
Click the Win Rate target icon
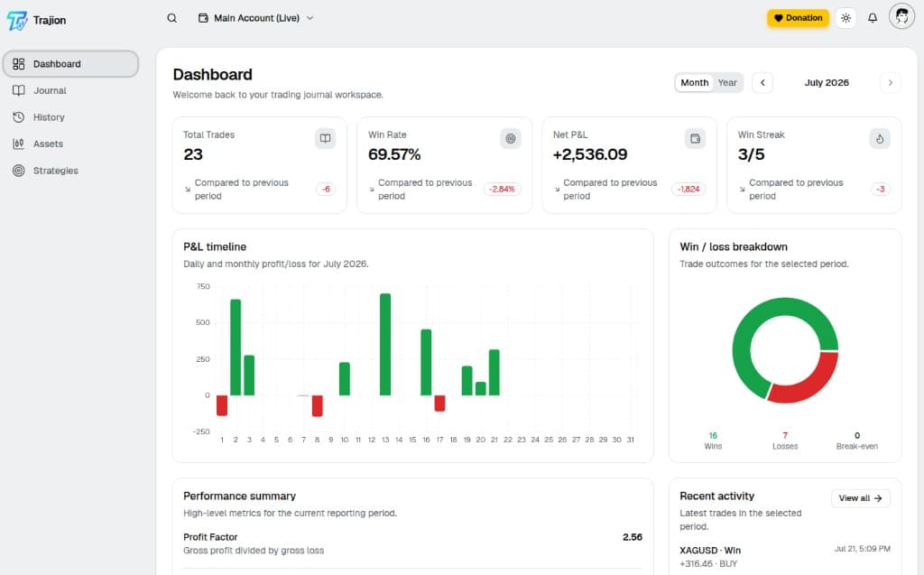[x=511, y=139]
